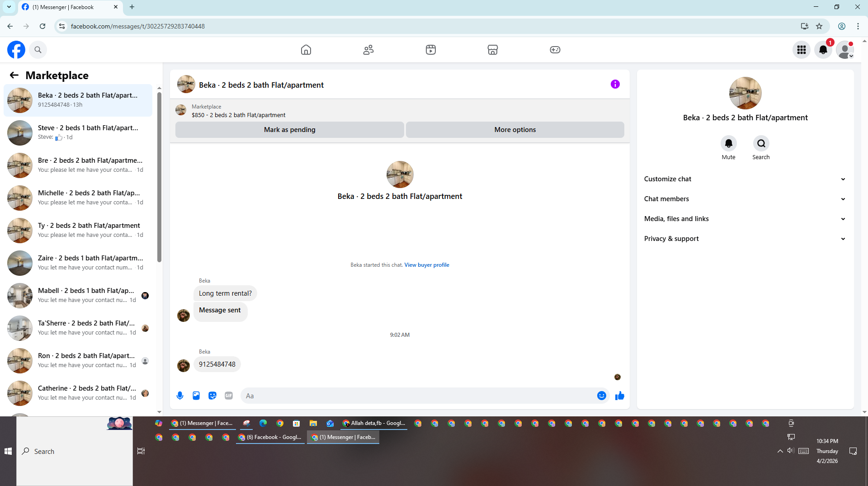Open Windows notification center icon
The image size is (868, 486).
853,451
